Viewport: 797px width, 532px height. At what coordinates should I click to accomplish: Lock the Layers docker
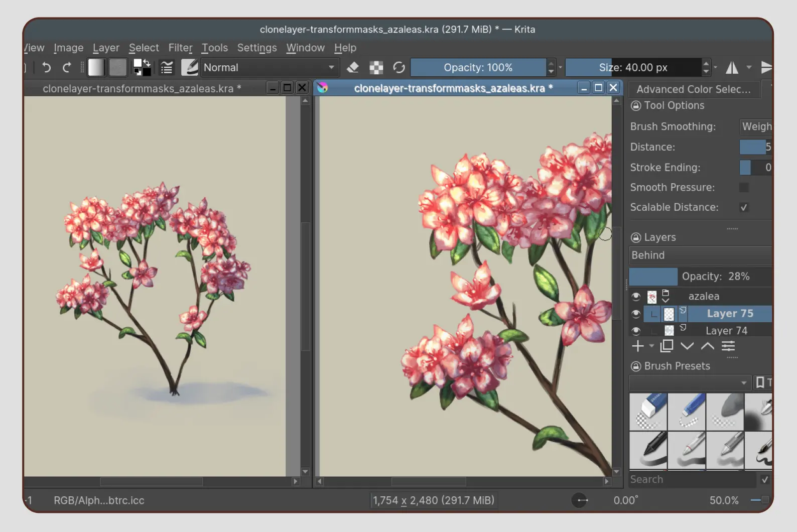click(x=636, y=237)
